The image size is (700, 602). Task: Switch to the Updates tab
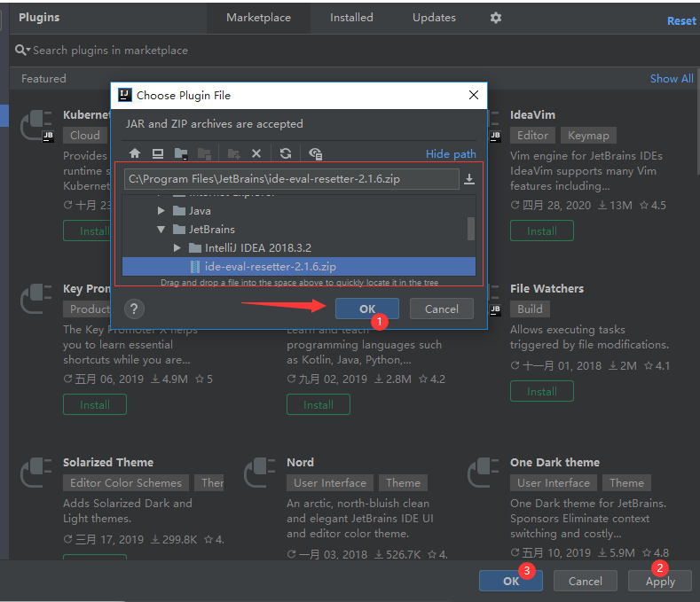point(434,18)
